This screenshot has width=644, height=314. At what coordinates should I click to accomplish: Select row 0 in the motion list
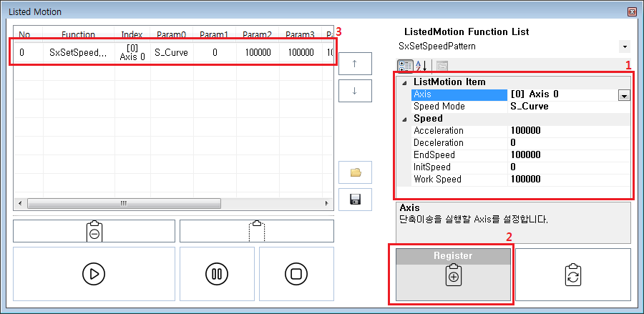point(172,53)
